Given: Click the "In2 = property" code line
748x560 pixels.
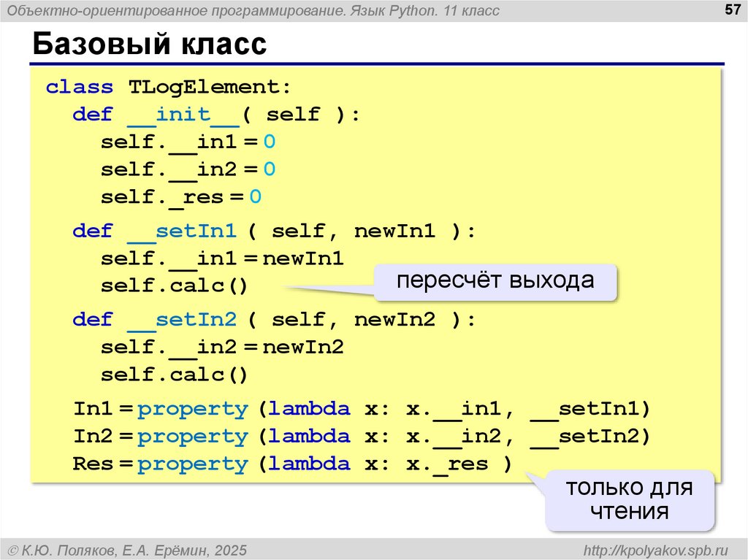Looking at the screenshot, I should point(361,437).
